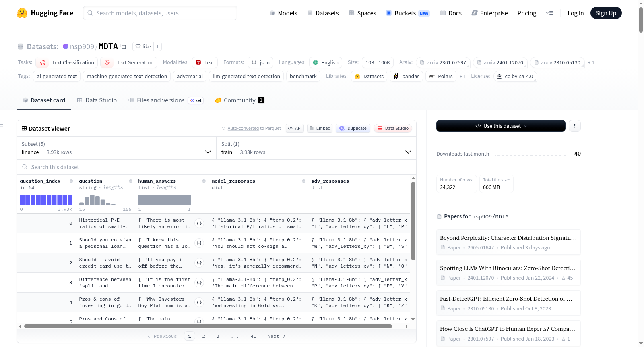Open the Dataset card tab

tap(44, 100)
